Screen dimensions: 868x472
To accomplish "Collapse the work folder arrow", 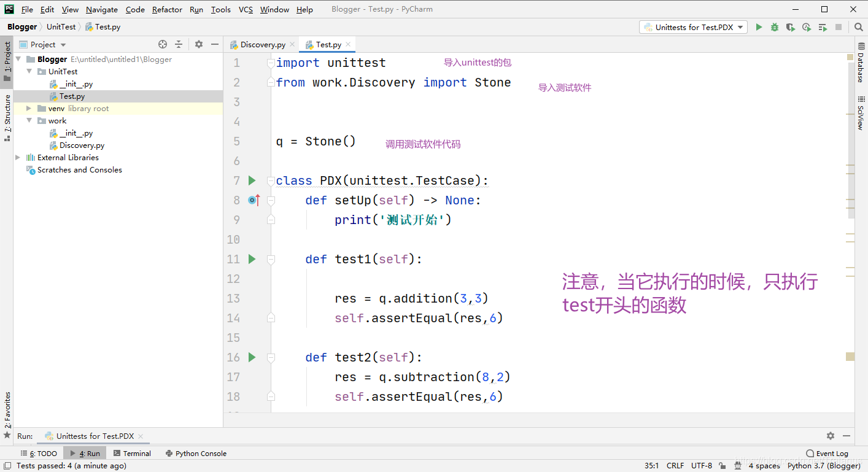I will click(29, 120).
